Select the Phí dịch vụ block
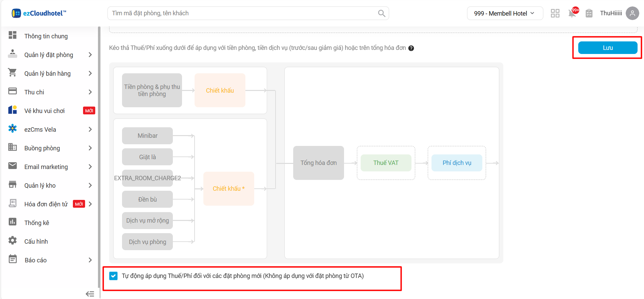This screenshot has width=644, height=299. pos(457,163)
